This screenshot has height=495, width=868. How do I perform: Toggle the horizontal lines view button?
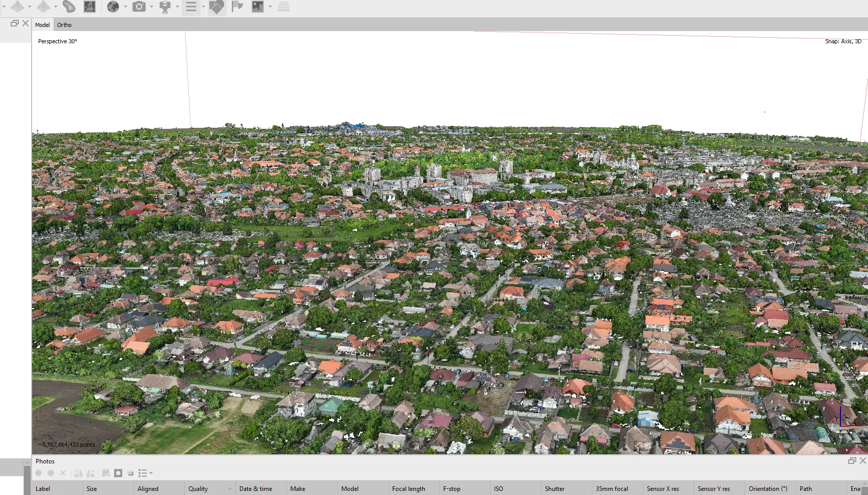click(x=191, y=7)
